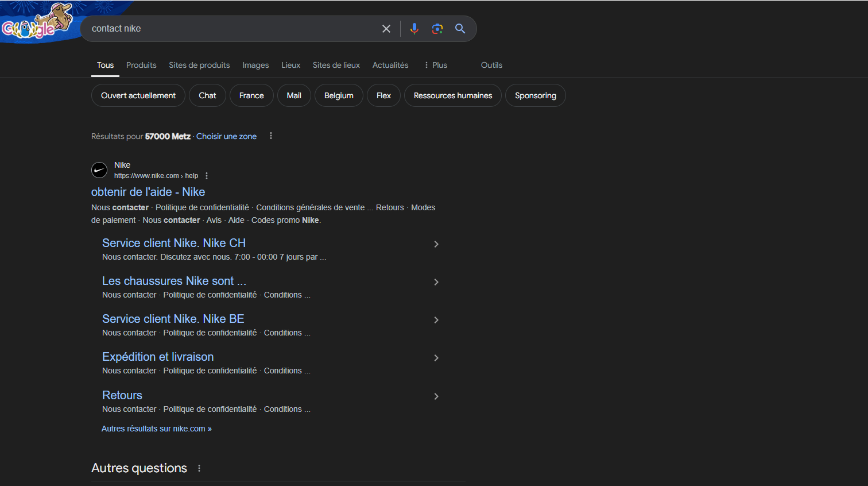
Task: Expand the Retours result chevron
Action: pyautogui.click(x=436, y=396)
